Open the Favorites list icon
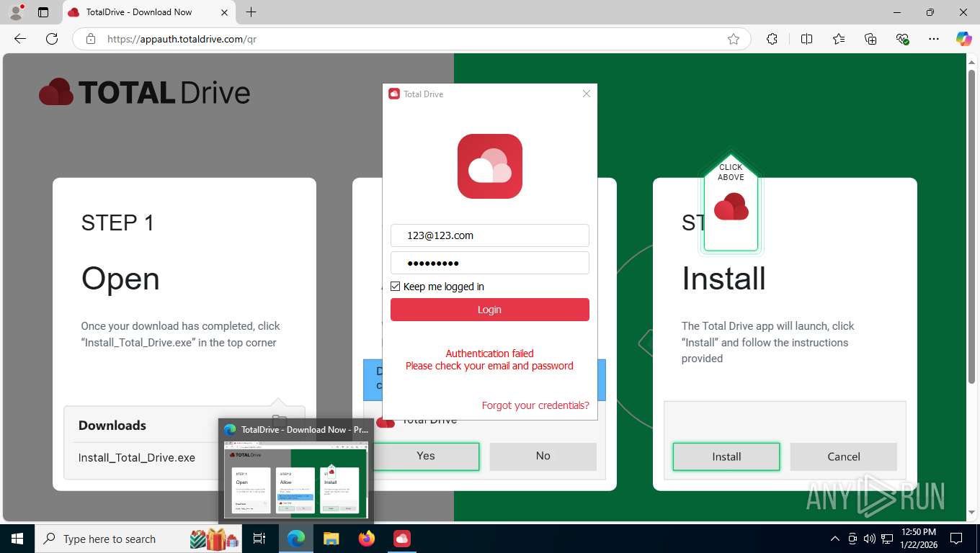Image resolution: width=980 pixels, height=553 pixels. [839, 39]
